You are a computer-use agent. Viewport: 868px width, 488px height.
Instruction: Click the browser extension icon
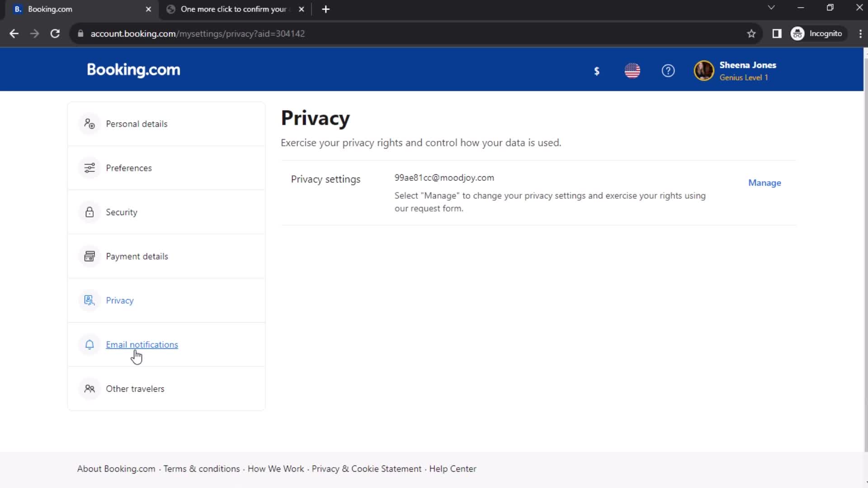pyautogui.click(x=777, y=33)
